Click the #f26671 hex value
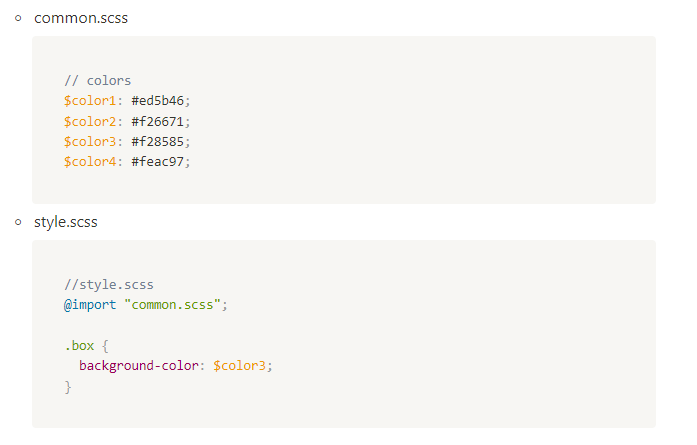 click(157, 121)
